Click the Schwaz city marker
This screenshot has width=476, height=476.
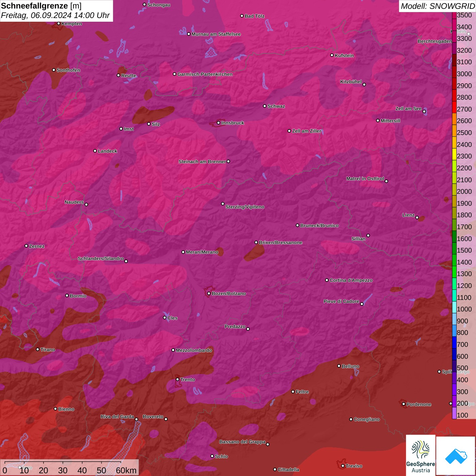(265, 106)
